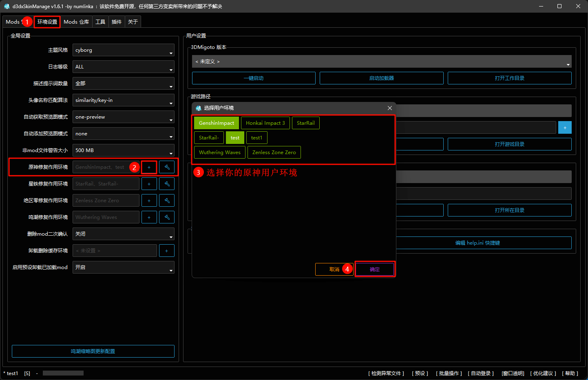This screenshot has width=588, height=380.
Task: Click hammer icon for 绝区零修复作用环境
Action: [x=167, y=201]
